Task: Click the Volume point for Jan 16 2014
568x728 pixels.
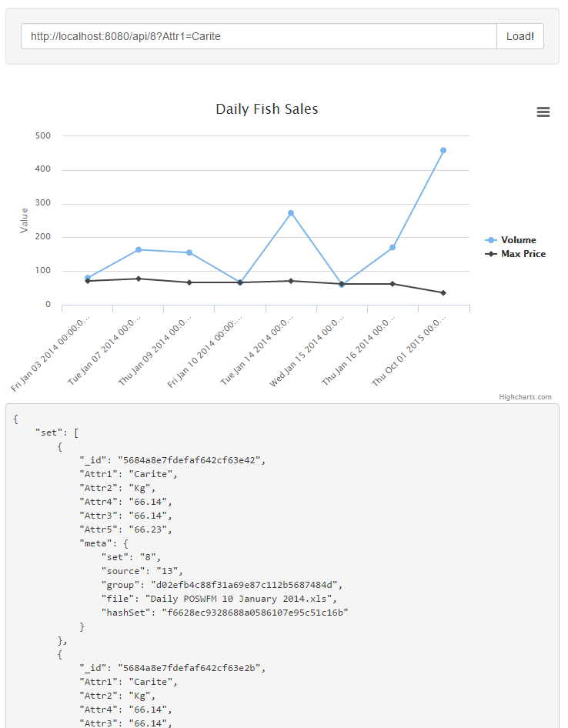Action: tap(393, 248)
